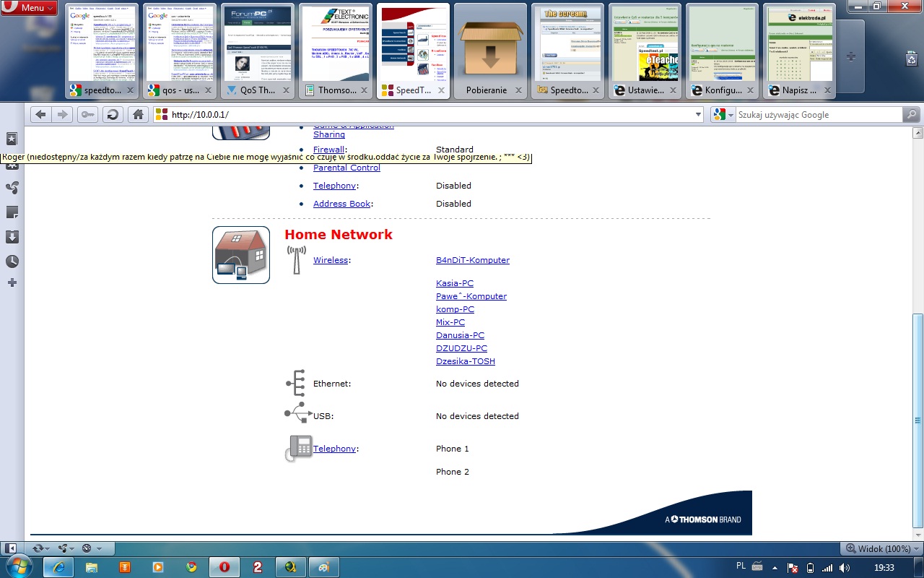Open the Bookmarks panel star icon
This screenshot has height=578, width=924.
click(x=12, y=138)
